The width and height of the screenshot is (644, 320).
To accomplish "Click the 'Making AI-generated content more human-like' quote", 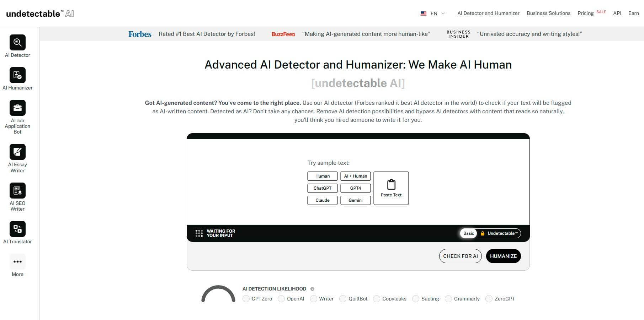I will 366,34.
